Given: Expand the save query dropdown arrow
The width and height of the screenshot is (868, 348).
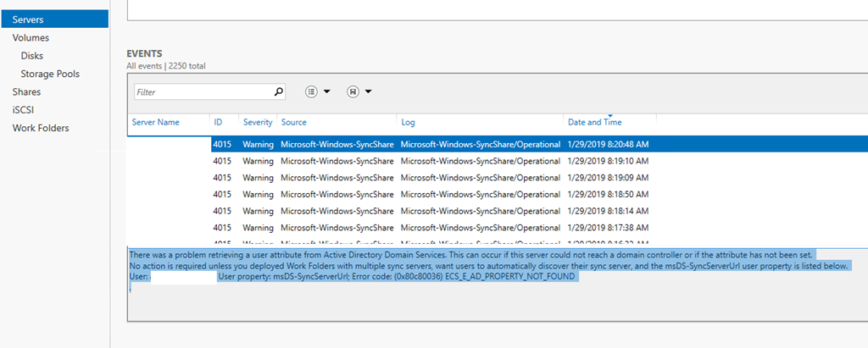Looking at the screenshot, I should click(368, 91).
